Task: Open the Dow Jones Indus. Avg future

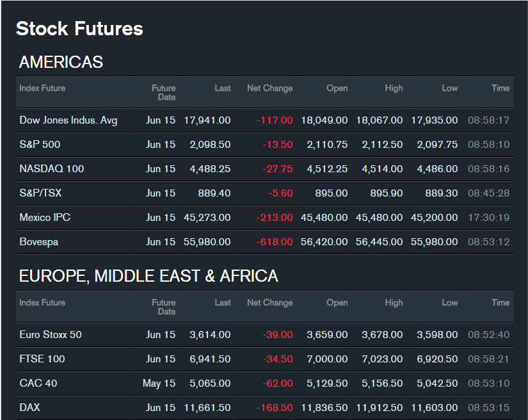Action: (68, 120)
